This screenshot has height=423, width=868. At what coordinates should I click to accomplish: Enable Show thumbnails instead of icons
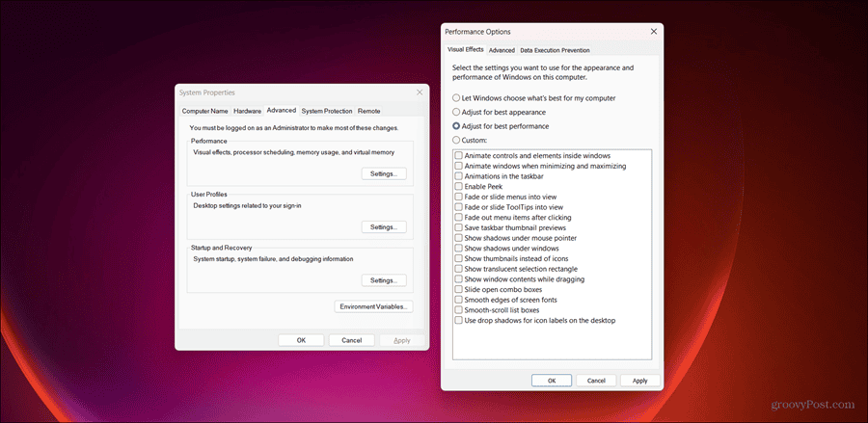pyautogui.click(x=458, y=259)
